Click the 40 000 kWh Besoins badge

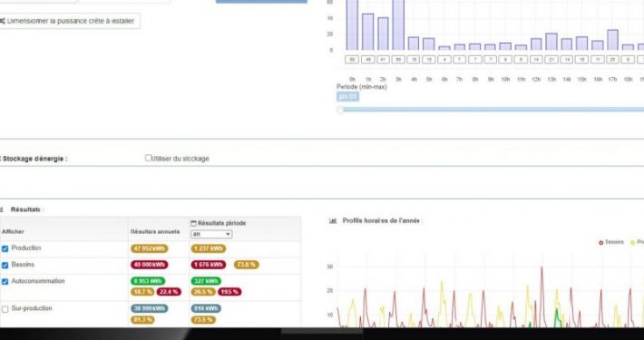150,265
